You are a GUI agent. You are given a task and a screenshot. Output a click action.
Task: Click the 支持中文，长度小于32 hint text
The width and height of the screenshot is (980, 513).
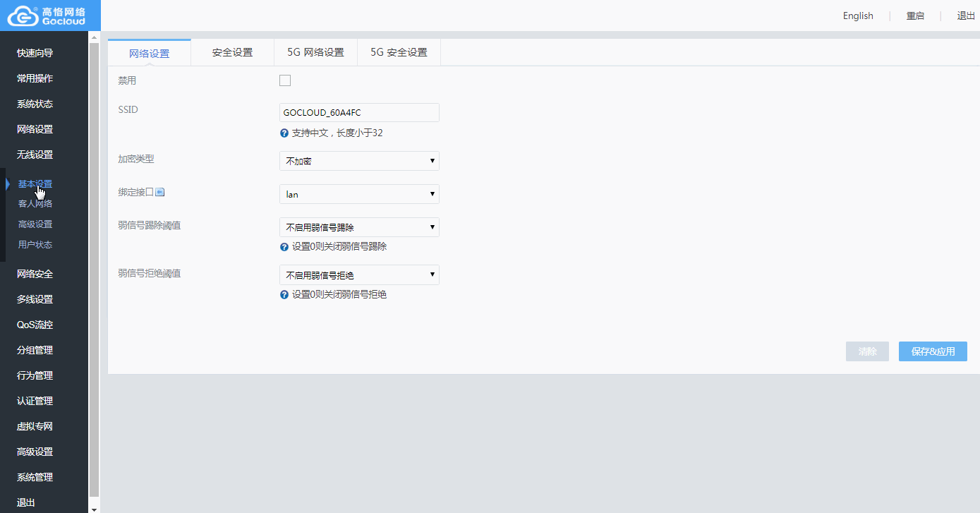tap(337, 133)
